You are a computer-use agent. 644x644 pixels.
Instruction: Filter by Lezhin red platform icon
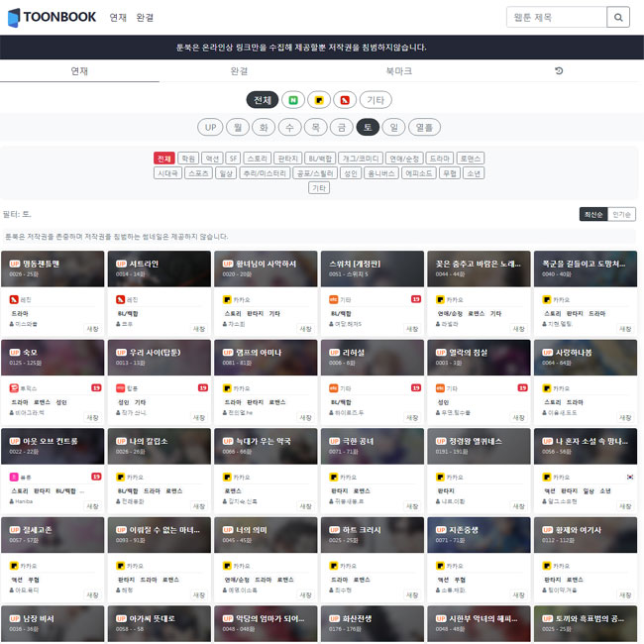[345, 100]
